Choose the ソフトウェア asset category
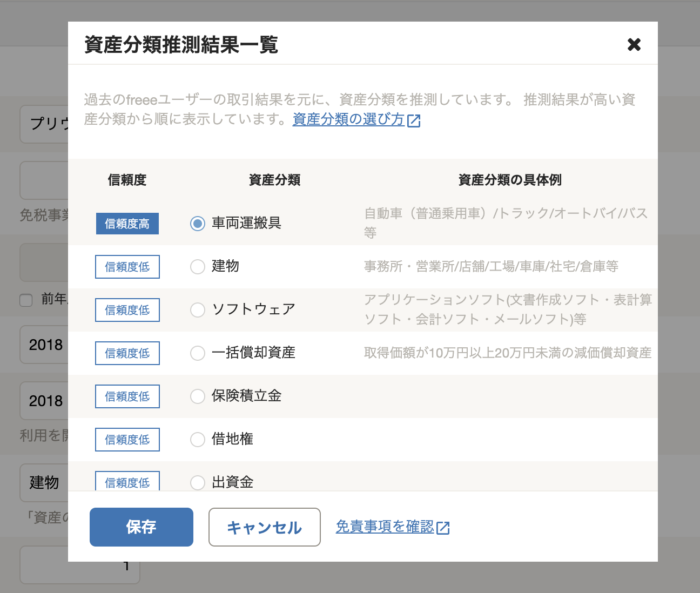Screen dimensions: 700x593 click(198, 309)
